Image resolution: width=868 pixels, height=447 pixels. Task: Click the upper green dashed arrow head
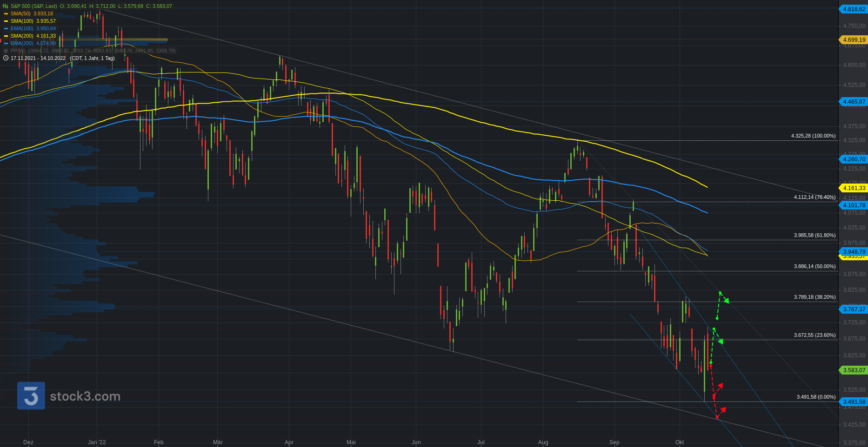pyautogui.click(x=726, y=301)
